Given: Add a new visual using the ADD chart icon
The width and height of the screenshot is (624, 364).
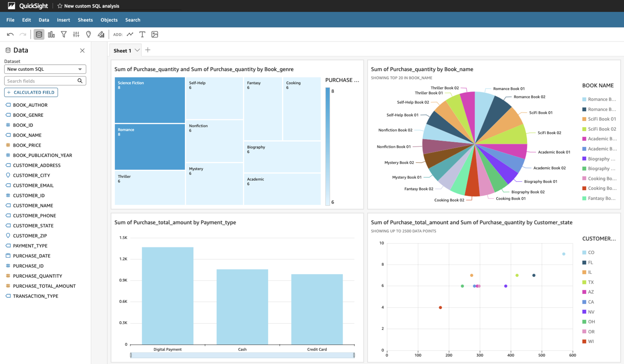Looking at the screenshot, I should pyautogui.click(x=130, y=34).
